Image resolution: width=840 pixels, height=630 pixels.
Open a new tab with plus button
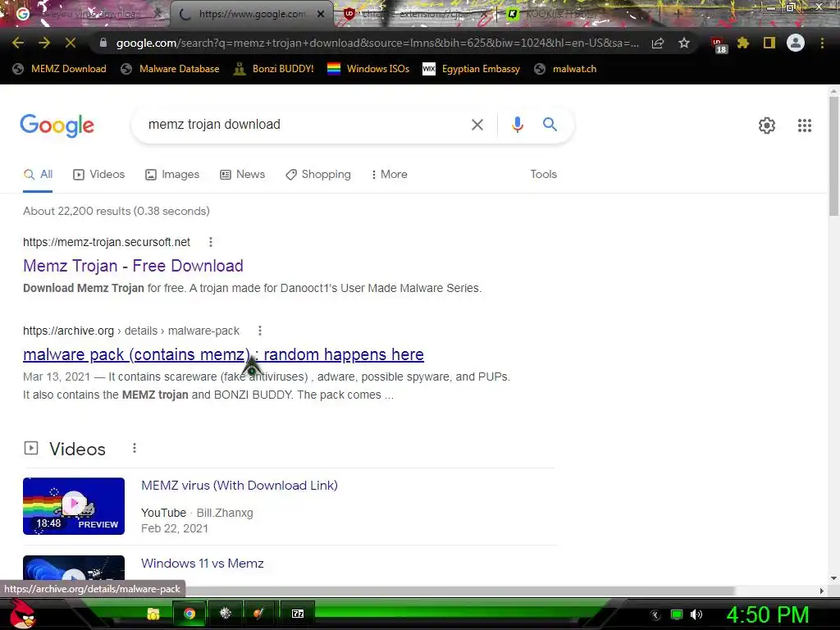(x=678, y=14)
